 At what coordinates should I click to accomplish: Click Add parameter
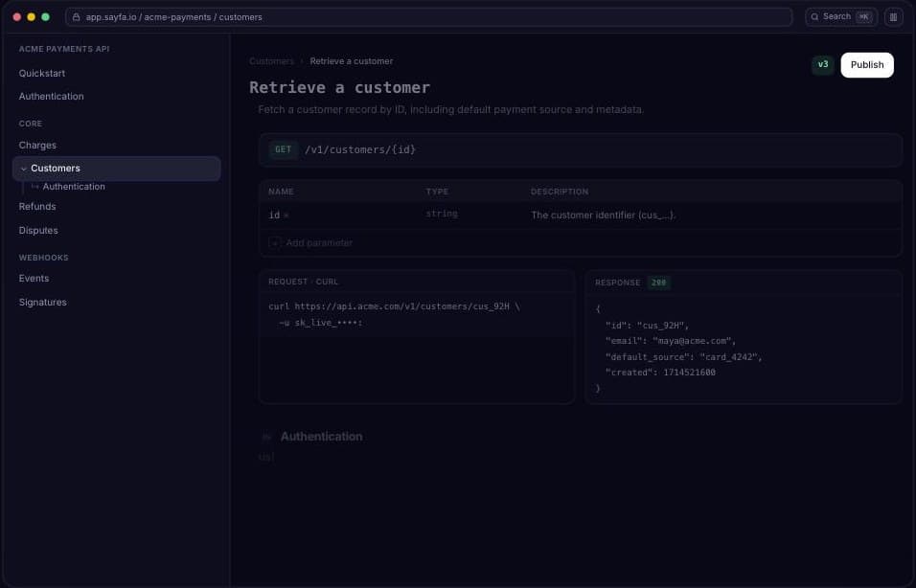310,243
